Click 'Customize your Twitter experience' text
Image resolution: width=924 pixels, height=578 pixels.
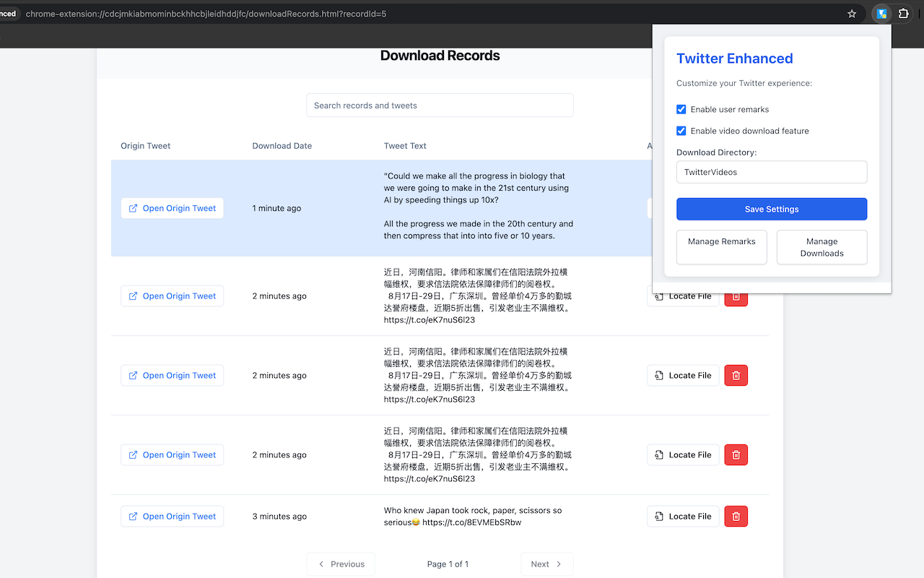pyautogui.click(x=744, y=83)
